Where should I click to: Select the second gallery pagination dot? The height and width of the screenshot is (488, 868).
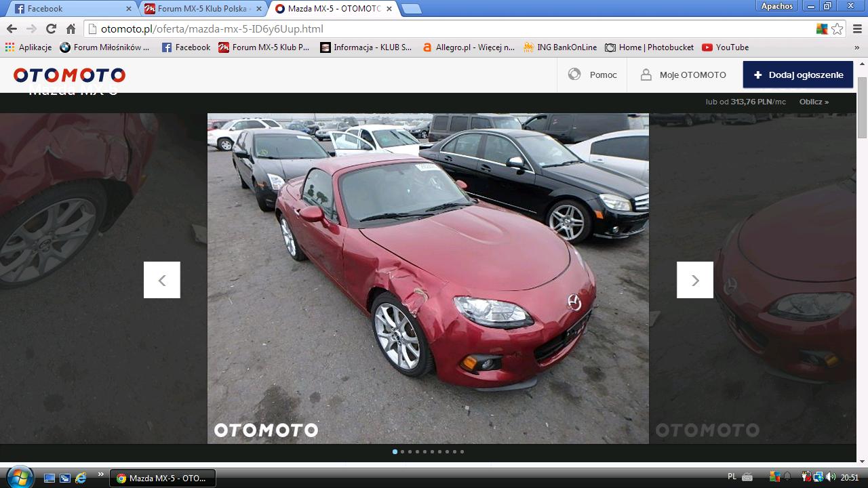(403, 451)
